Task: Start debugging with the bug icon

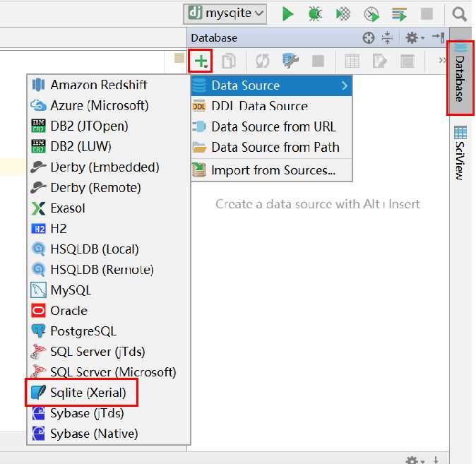Action: 315,14
